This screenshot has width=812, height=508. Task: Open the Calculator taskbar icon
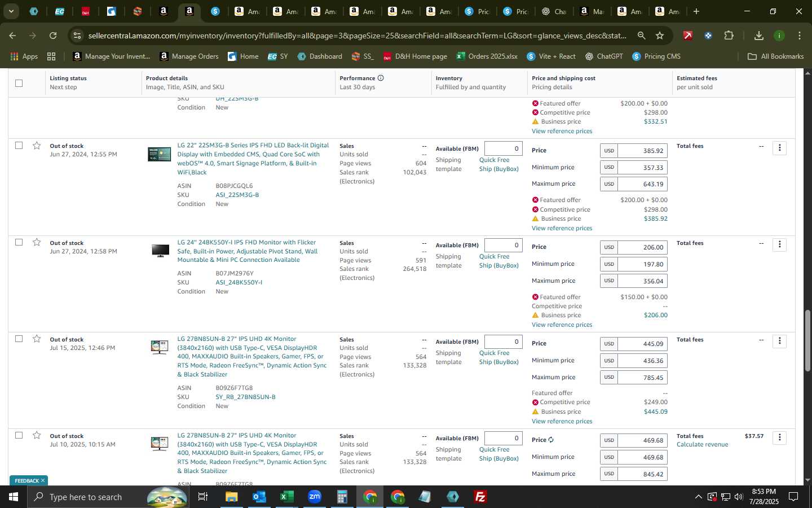(342, 497)
